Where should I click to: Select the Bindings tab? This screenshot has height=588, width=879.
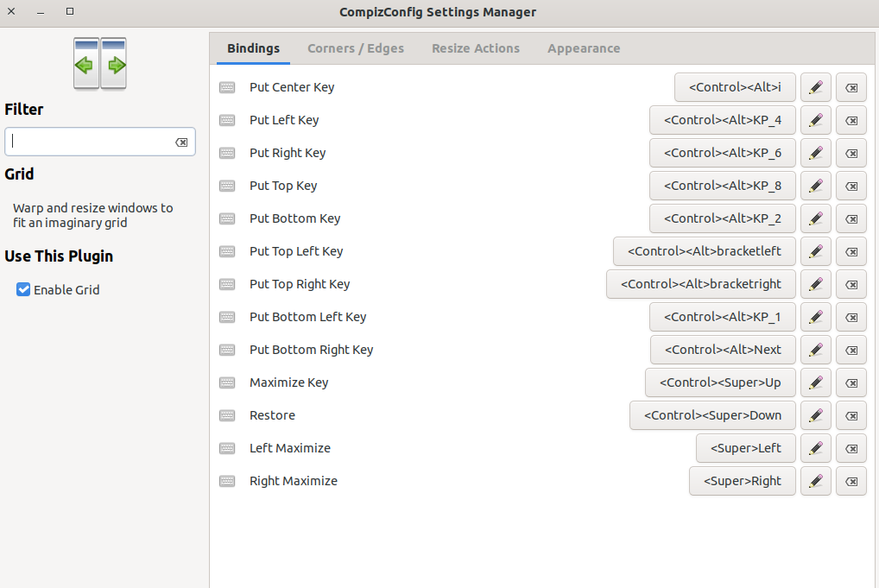click(x=253, y=48)
